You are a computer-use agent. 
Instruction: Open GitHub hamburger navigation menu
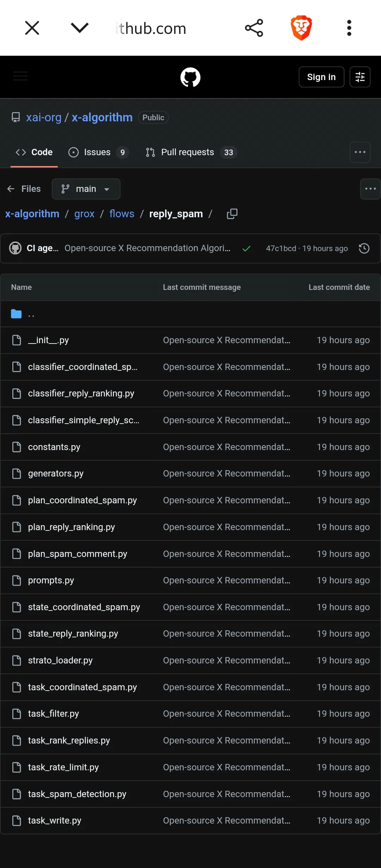pyautogui.click(x=20, y=76)
